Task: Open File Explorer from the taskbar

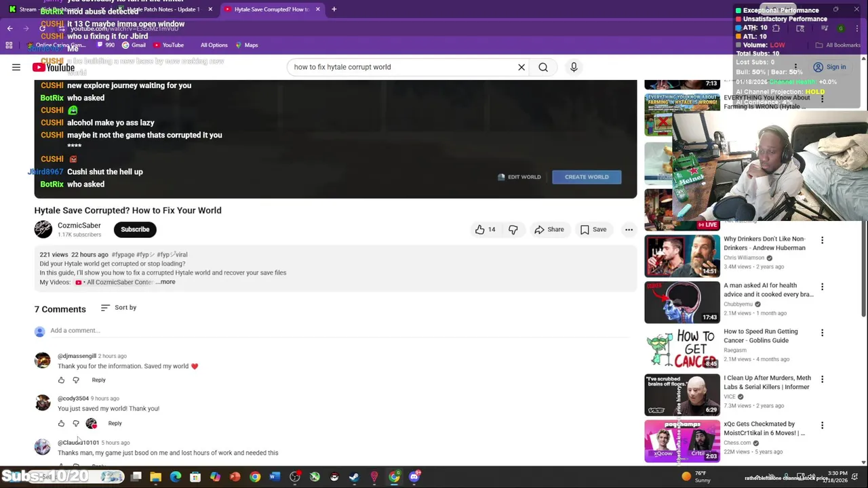Action: pos(155,477)
